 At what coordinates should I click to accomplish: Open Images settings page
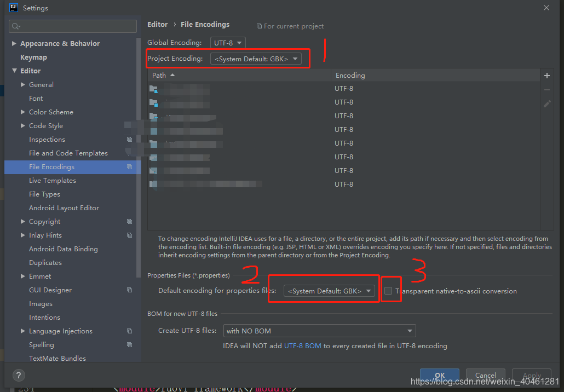coord(41,304)
